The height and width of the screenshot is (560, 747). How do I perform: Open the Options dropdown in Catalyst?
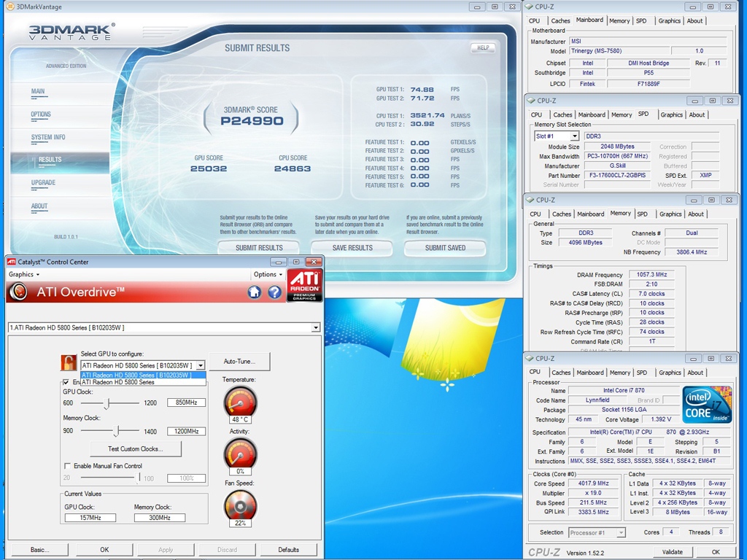pyautogui.click(x=268, y=274)
